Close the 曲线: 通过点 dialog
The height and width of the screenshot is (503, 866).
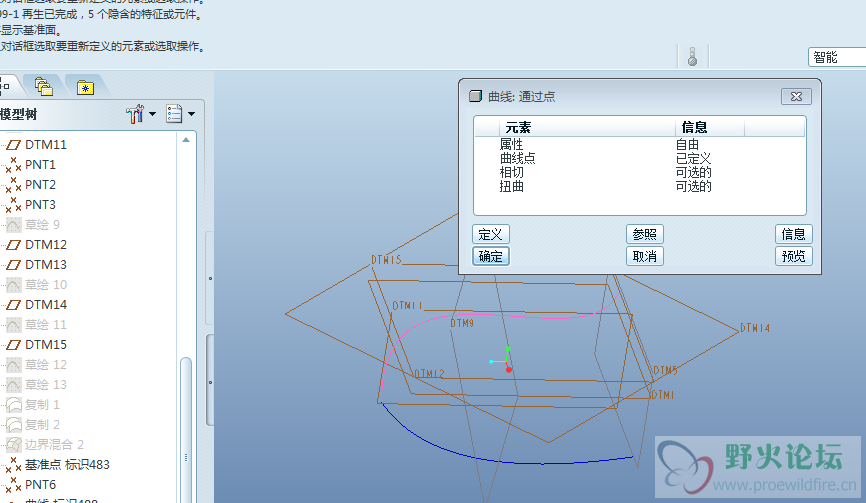(x=795, y=96)
